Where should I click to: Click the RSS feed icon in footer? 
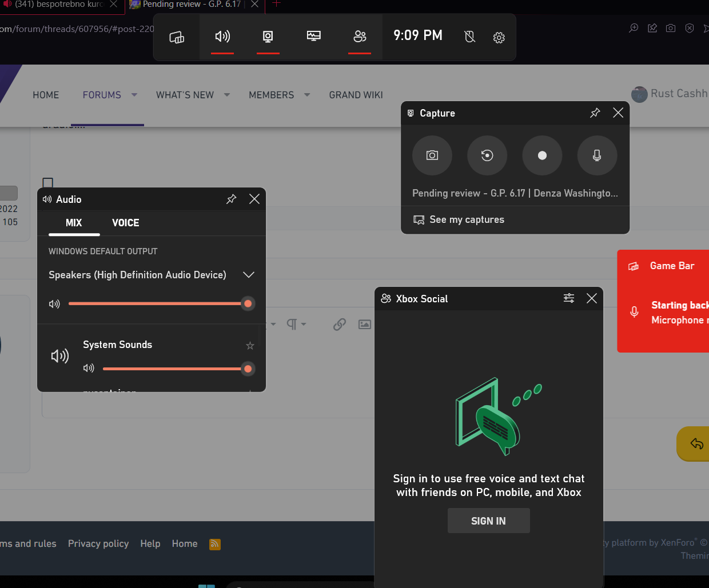pos(215,544)
